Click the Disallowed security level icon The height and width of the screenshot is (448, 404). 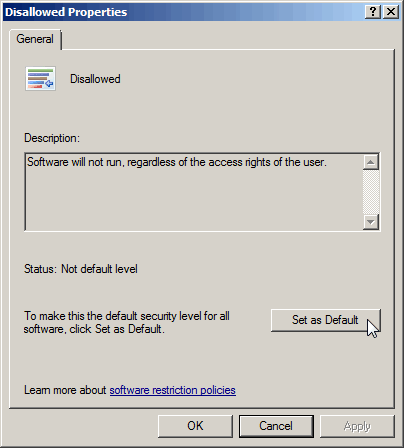[40, 79]
